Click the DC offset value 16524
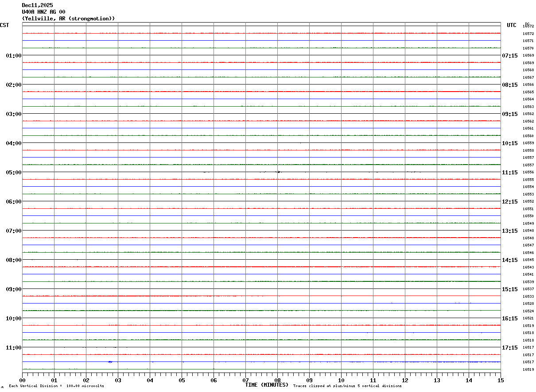This screenshot has width=536, height=392. (528, 311)
